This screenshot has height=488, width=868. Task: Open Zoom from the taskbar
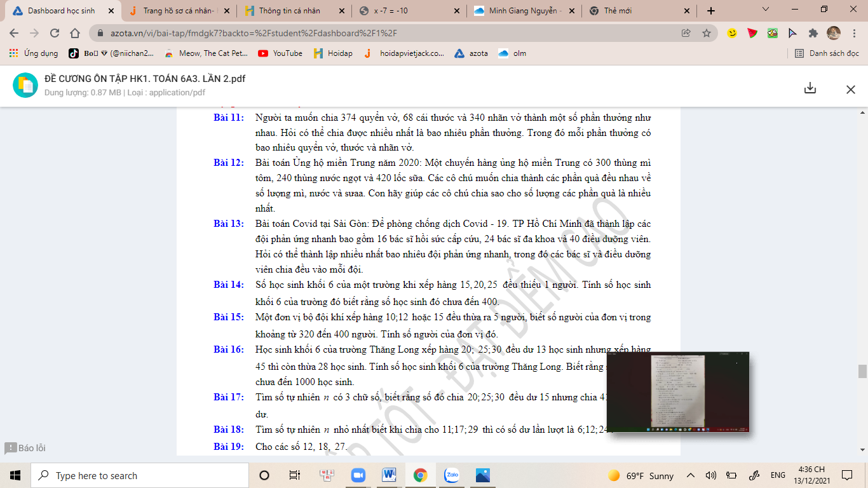point(358,475)
